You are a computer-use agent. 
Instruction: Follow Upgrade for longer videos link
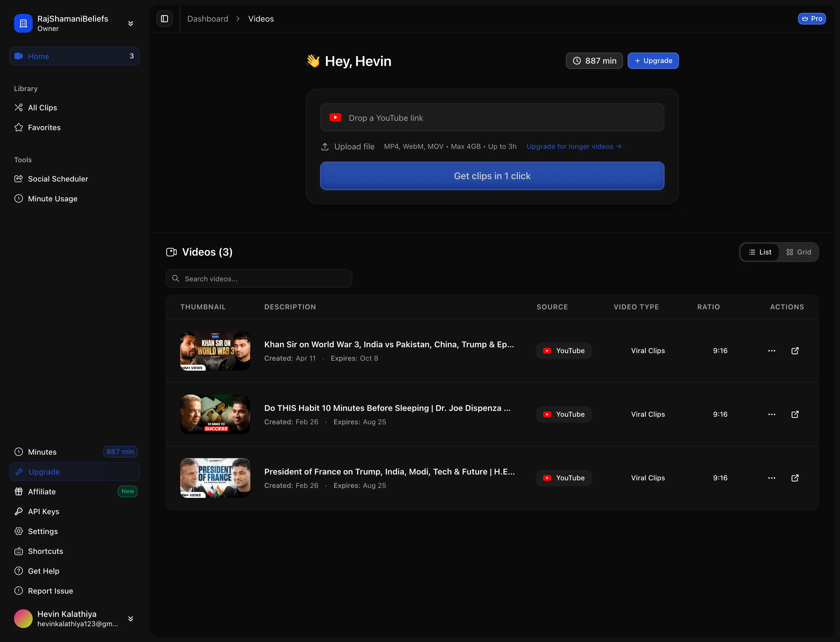[x=574, y=147]
